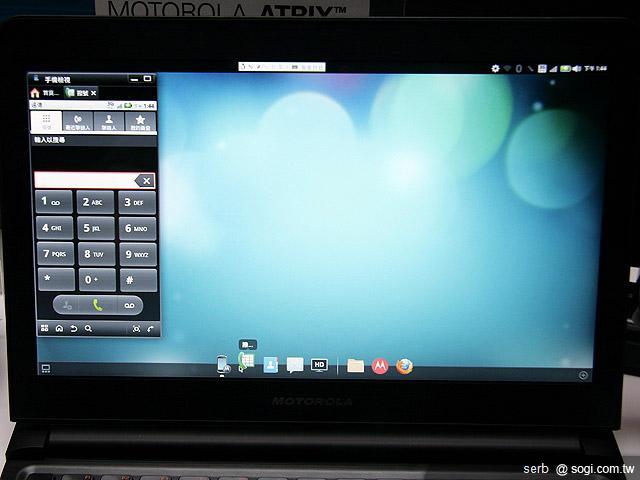Tap the 5 JKL key
This screenshot has height=480, width=640.
tap(96, 228)
